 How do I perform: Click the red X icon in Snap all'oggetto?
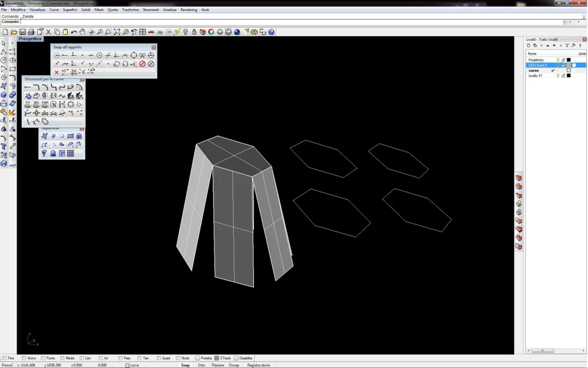coord(57,72)
